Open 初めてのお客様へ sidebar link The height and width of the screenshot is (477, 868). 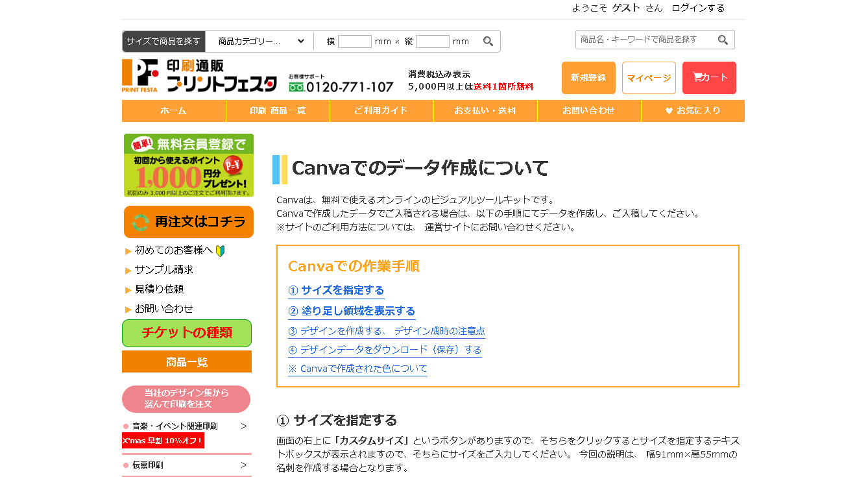175,251
